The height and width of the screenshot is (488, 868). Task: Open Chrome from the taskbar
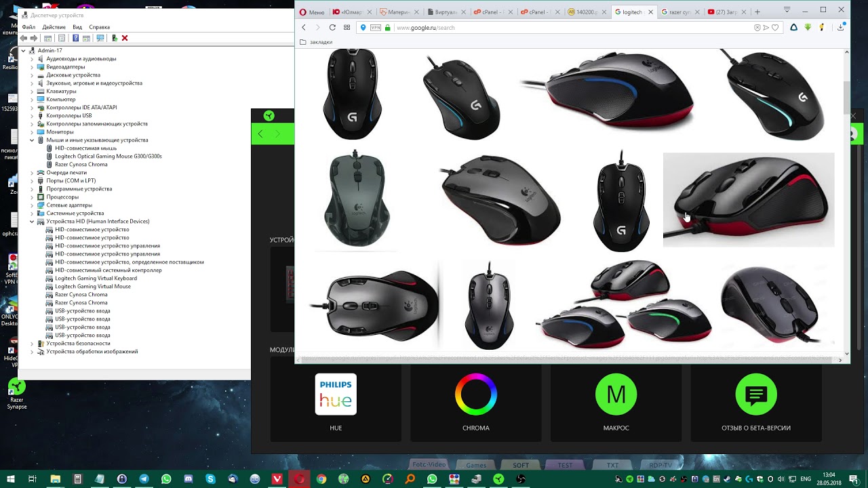tap(321, 479)
